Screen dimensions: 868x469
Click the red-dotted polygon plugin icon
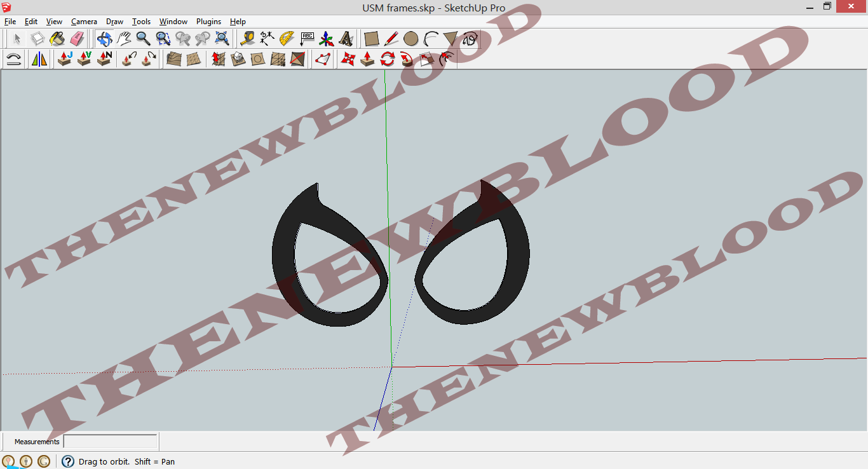coord(323,59)
